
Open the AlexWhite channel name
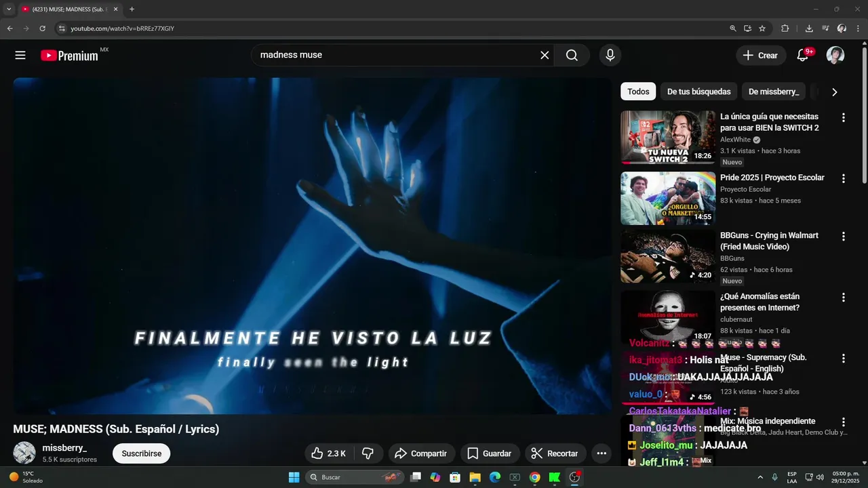point(735,140)
